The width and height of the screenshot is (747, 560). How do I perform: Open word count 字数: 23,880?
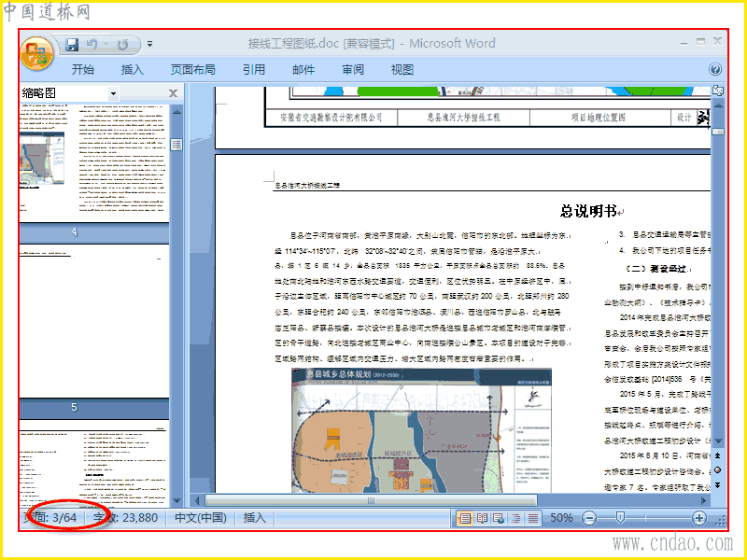point(125,518)
